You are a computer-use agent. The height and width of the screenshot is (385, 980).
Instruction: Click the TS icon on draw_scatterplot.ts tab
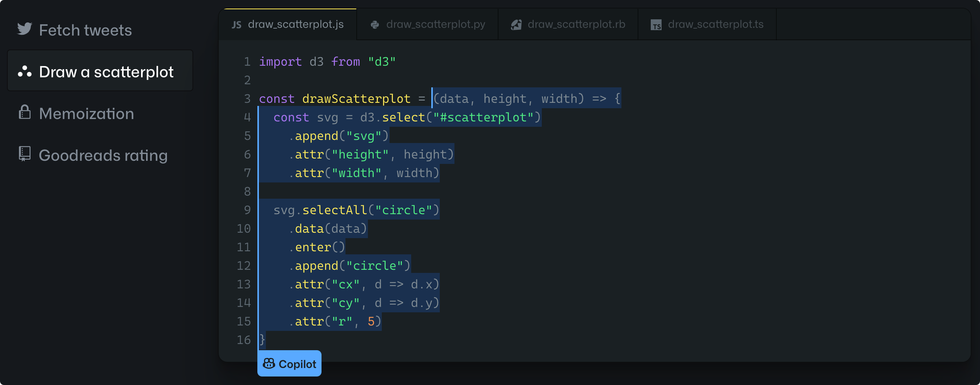[x=656, y=24]
